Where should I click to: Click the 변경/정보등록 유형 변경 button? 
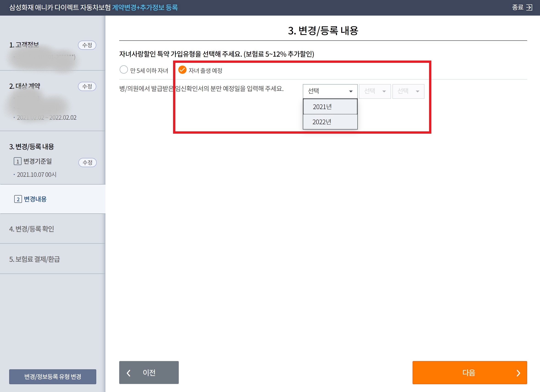tap(53, 376)
